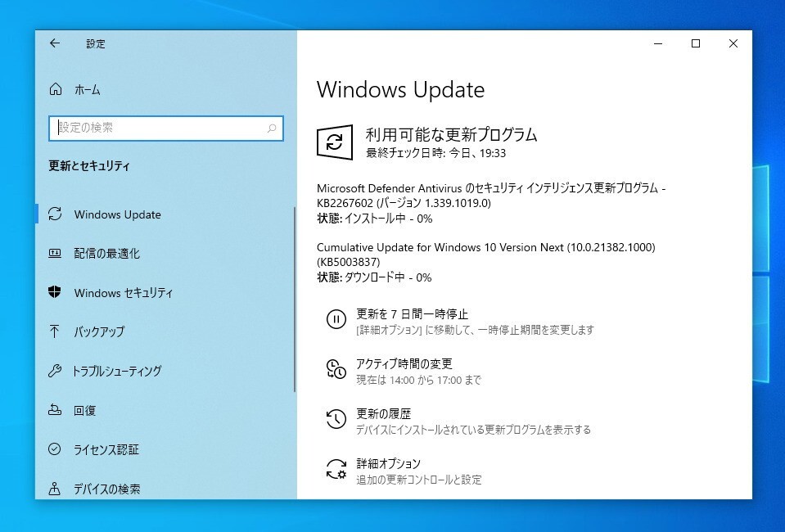
Task: Click 現在は 14:00 から 17:00 まで text
Action: (x=418, y=380)
